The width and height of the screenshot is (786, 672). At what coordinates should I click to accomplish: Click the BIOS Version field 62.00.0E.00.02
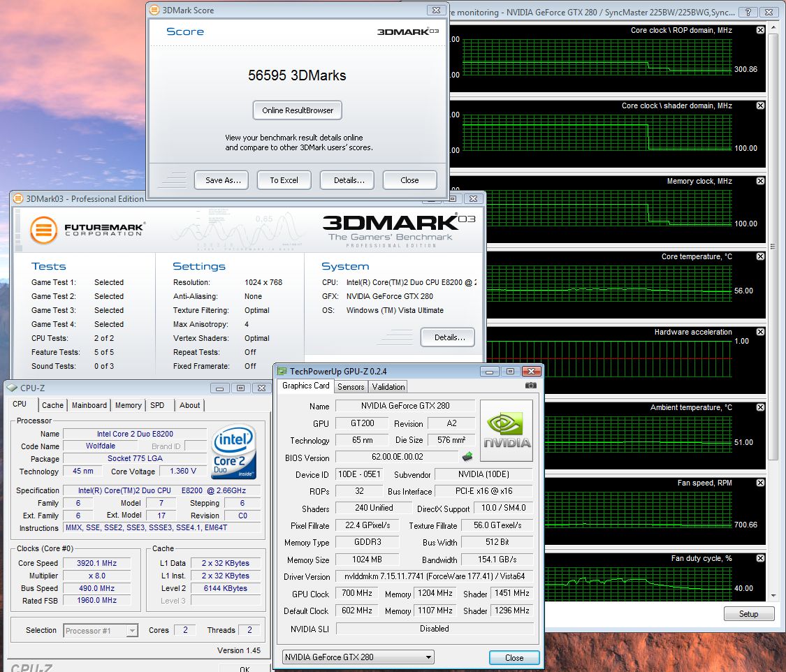(x=398, y=457)
